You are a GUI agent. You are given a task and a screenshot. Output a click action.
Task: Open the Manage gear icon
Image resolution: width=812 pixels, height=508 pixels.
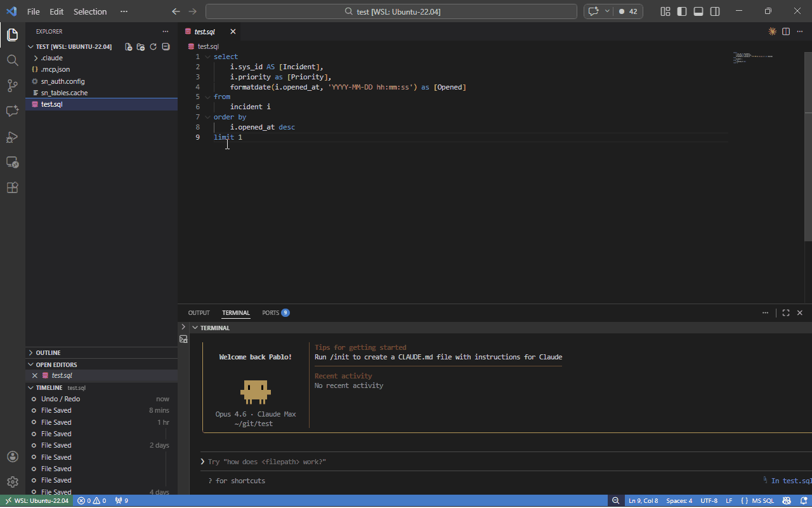12,482
